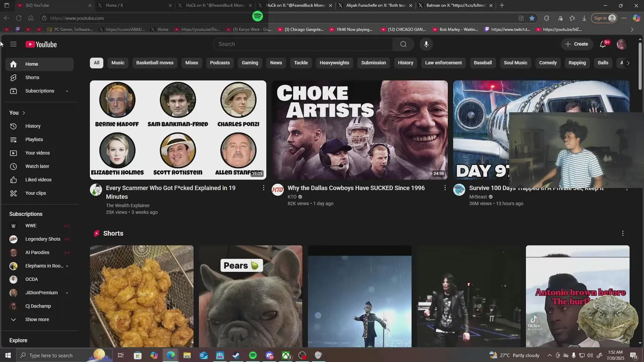Select the Basketball moves chip
This screenshot has width=644, height=362.
click(x=155, y=63)
